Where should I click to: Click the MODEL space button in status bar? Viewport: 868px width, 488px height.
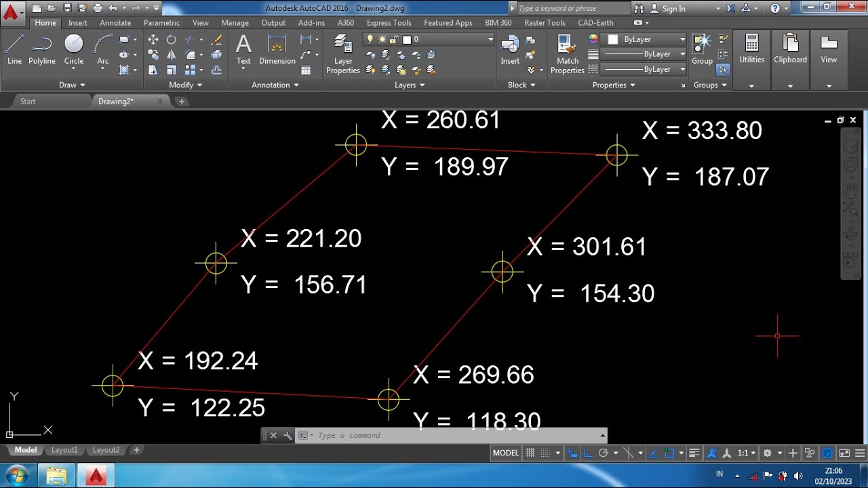(505, 453)
